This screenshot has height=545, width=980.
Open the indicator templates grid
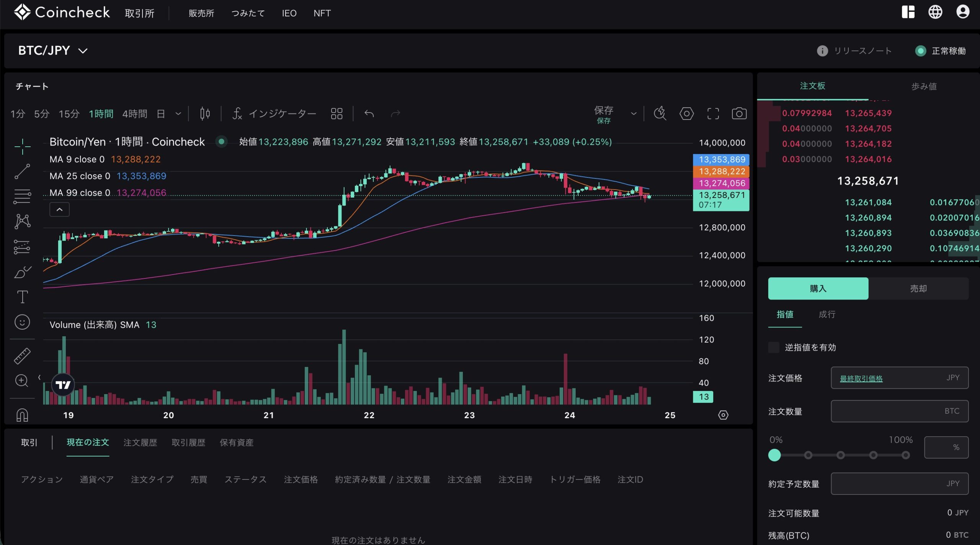point(336,114)
